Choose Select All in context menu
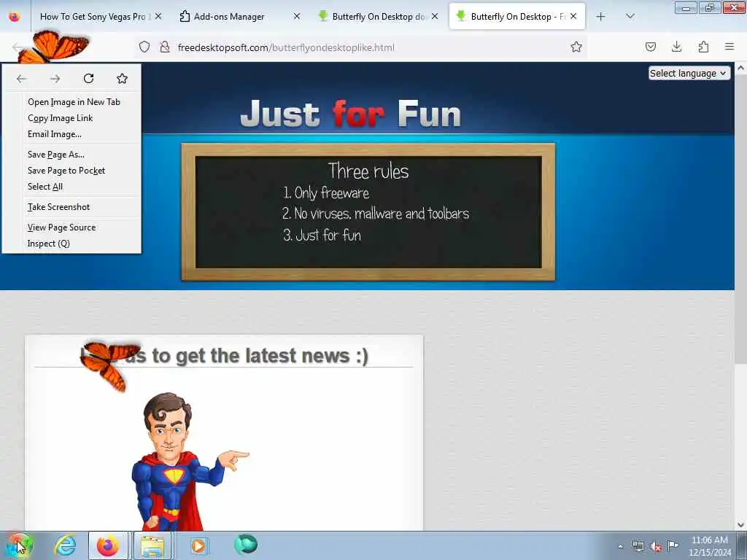Image resolution: width=747 pixels, height=560 pixels. coord(45,187)
